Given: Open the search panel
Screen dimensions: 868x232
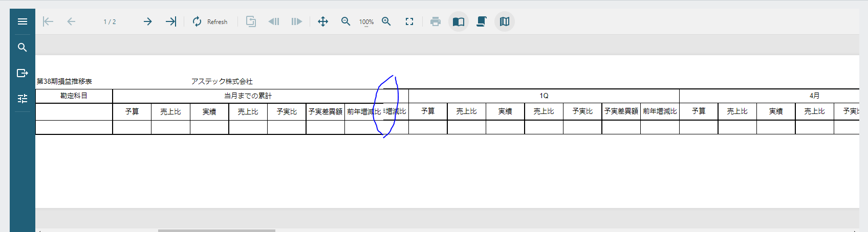Looking at the screenshot, I should [x=22, y=48].
